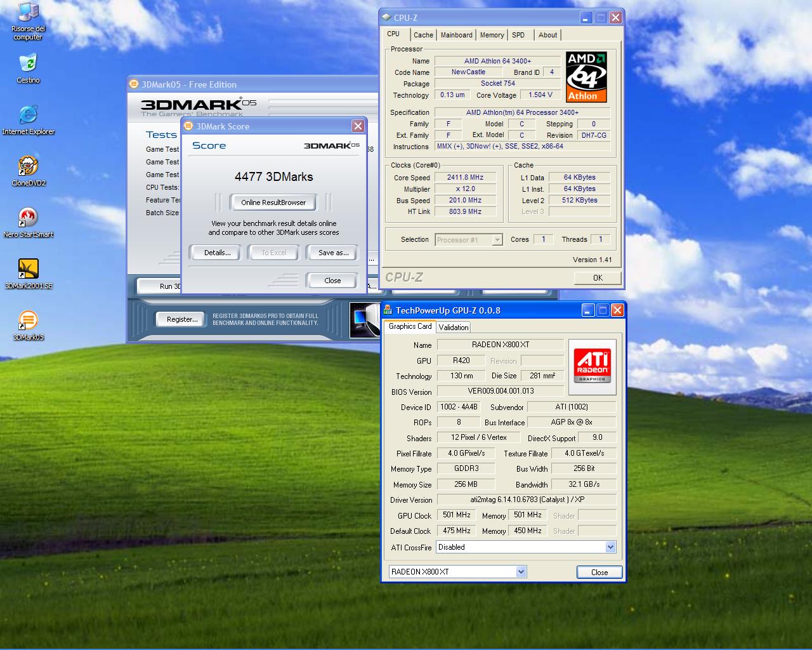Click the AMD Athlon 64 logo in CPU-Z
This screenshot has height=650, width=812.
(586, 77)
